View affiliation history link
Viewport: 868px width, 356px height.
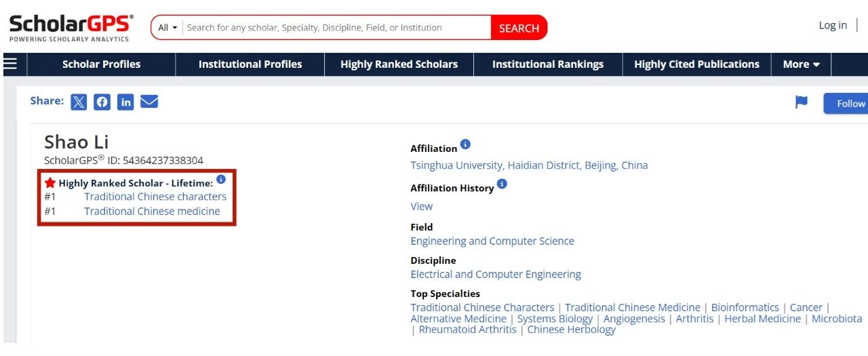pyautogui.click(x=421, y=206)
